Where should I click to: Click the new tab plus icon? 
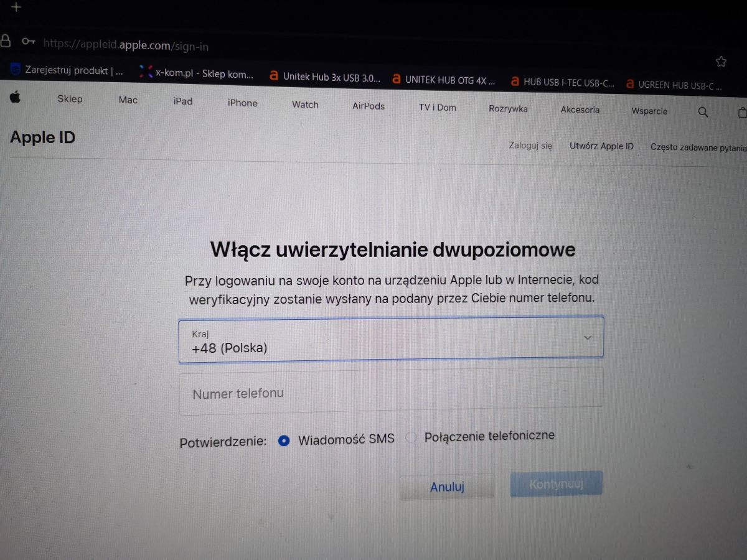(16, 7)
